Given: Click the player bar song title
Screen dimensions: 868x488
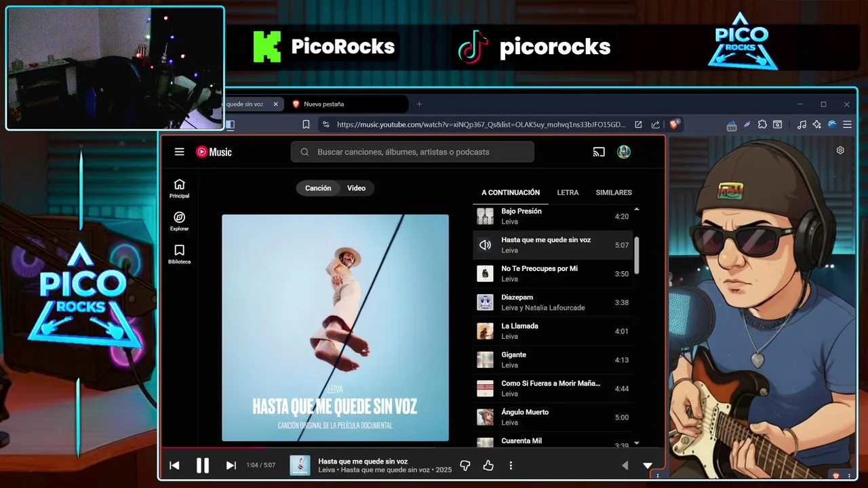Looking at the screenshot, I should click(363, 462).
